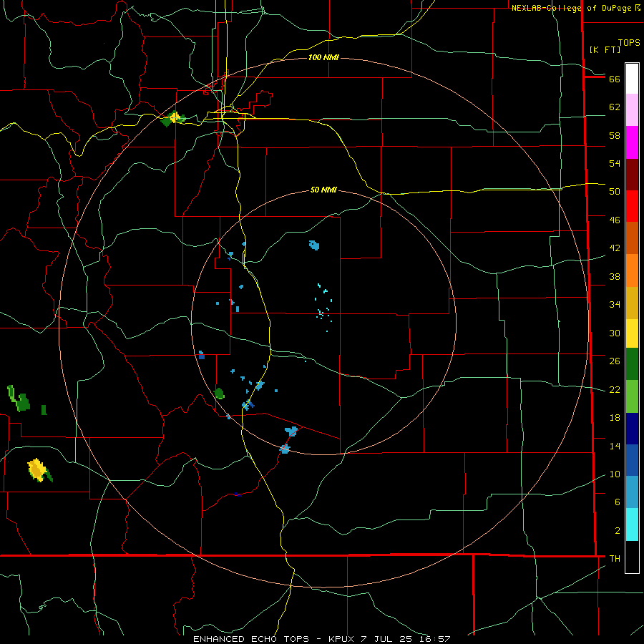
Task: Click the green echo on the 50 NMI ring
Action: [x=220, y=394]
